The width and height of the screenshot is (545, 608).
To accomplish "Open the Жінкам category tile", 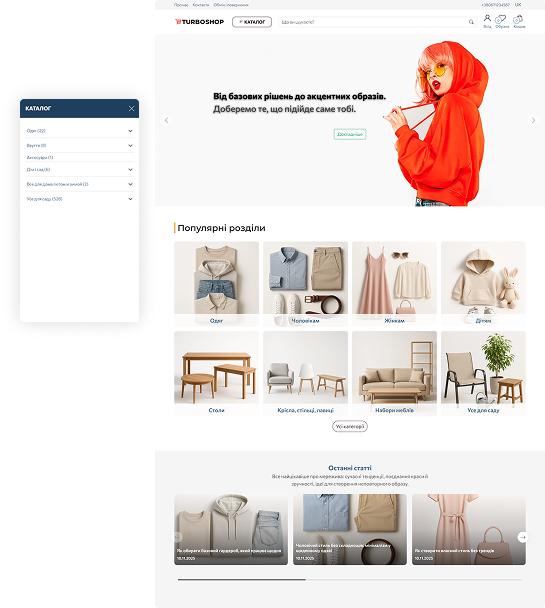I will [x=394, y=284].
